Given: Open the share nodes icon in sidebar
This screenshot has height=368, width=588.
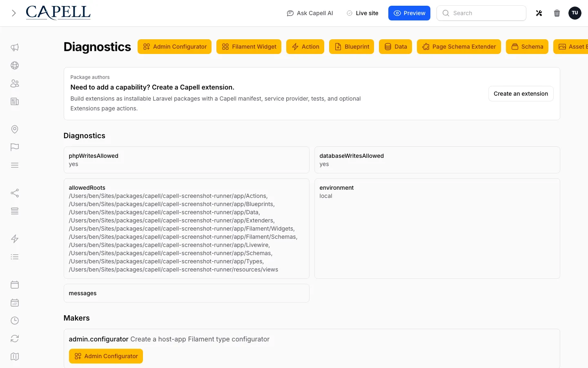Looking at the screenshot, I should pyautogui.click(x=15, y=193).
